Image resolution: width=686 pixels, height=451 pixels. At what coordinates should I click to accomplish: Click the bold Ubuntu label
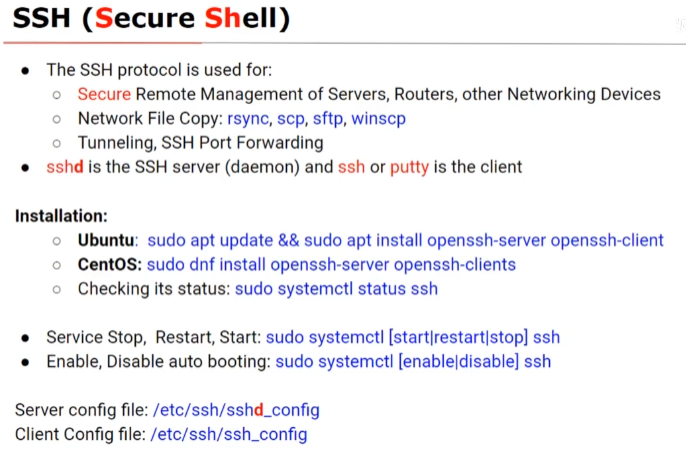pyautogui.click(x=108, y=241)
